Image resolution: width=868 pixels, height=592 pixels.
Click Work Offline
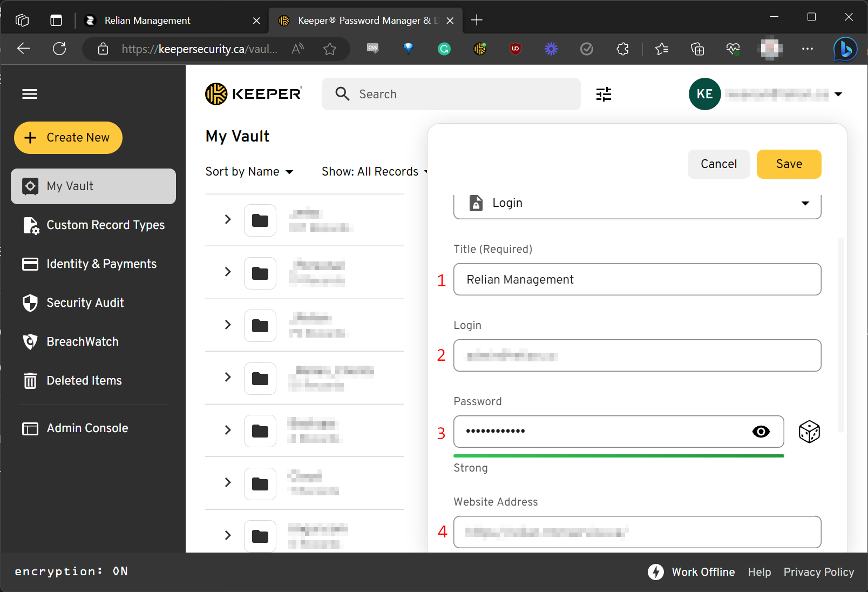click(x=691, y=572)
